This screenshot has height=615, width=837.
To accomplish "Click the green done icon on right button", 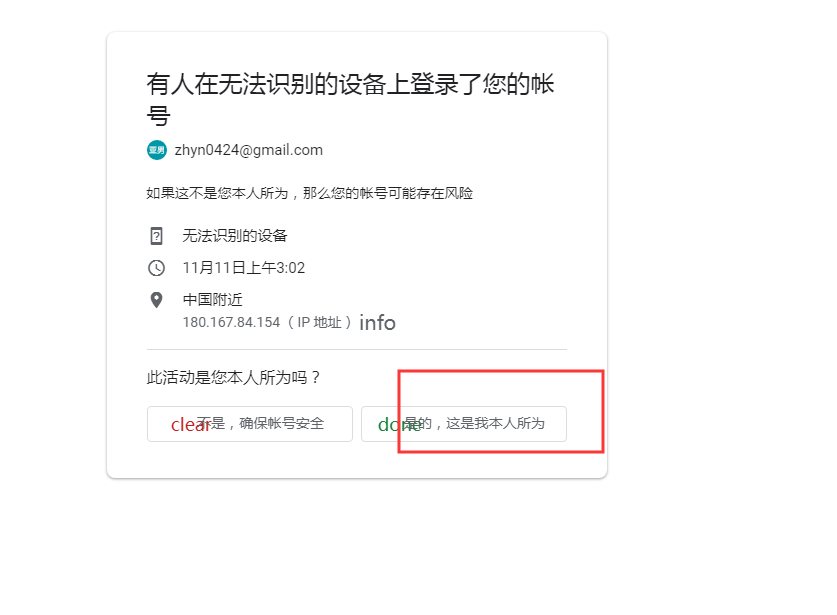I will [x=399, y=425].
